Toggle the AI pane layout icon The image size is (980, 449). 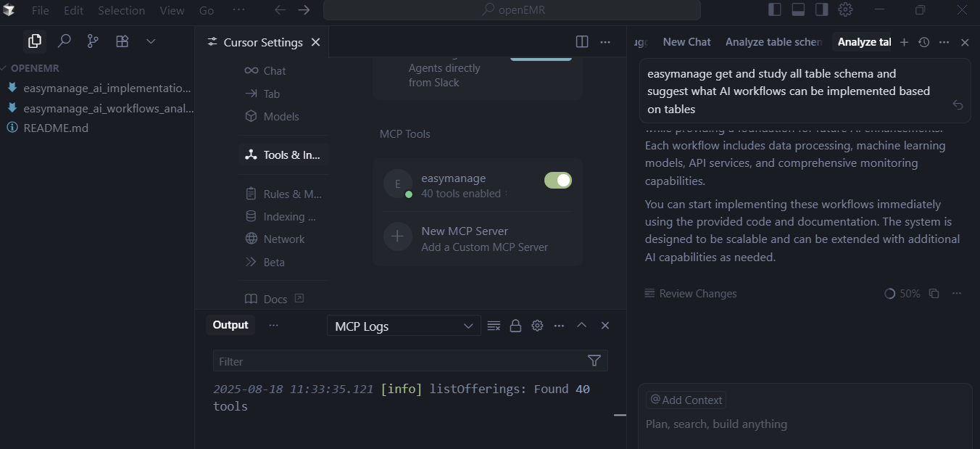coord(821,9)
